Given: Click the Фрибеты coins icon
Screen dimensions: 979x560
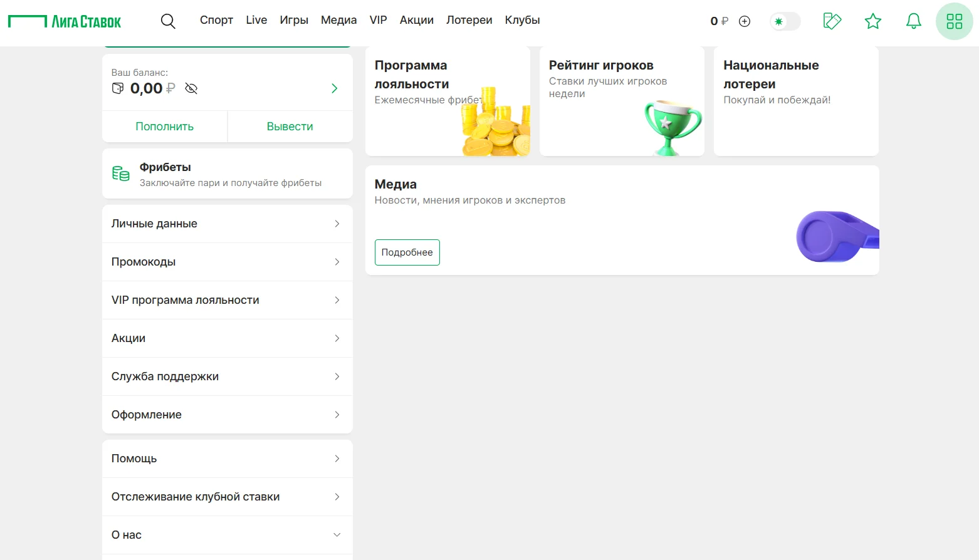Looking at the screenshot, I should tap(120, 174).
